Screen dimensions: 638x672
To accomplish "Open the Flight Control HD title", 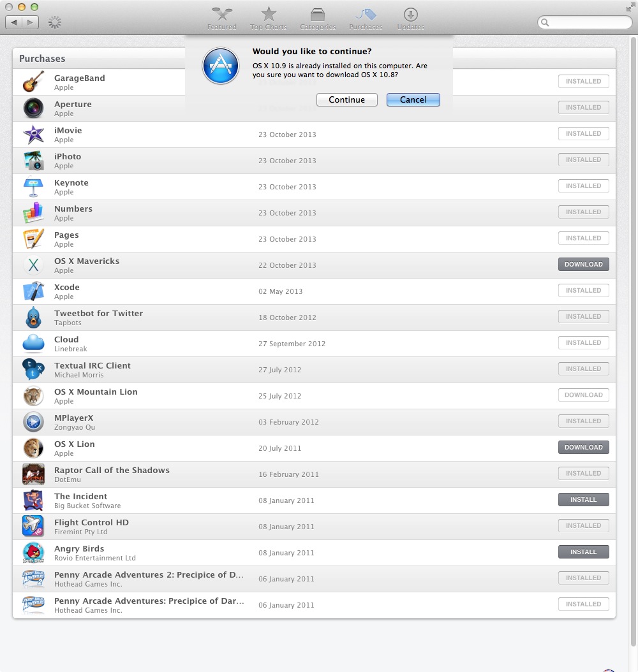I will point(91,522).
